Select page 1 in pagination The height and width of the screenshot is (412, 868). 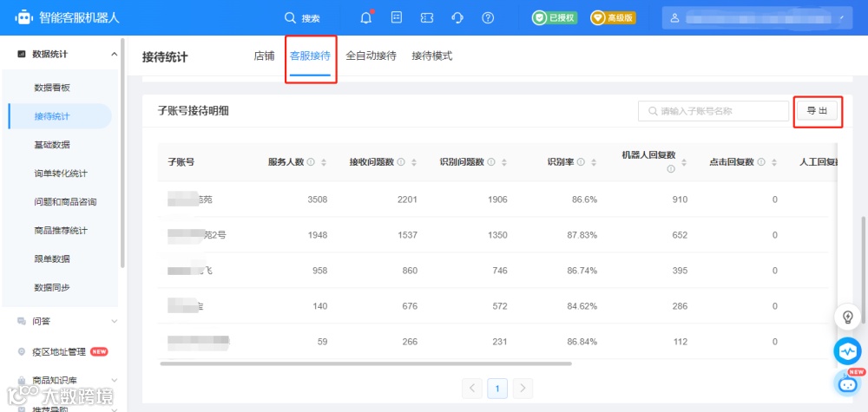[x=497, y=389]
